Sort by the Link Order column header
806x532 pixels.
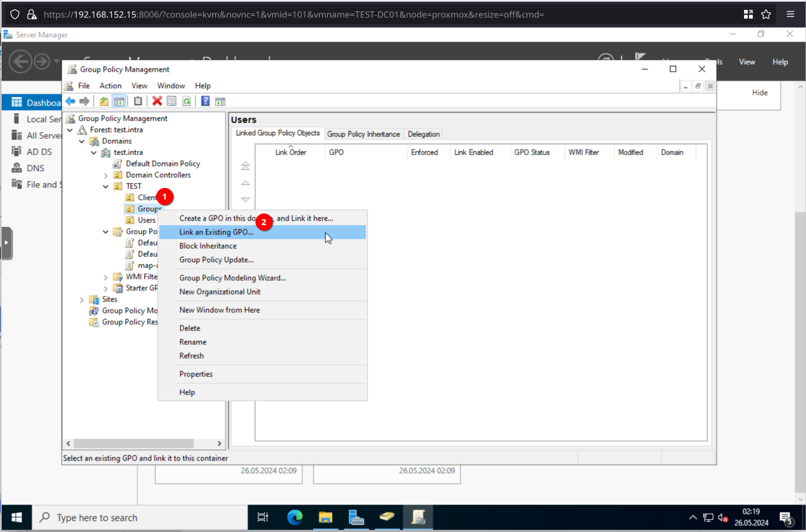(291, 152)
